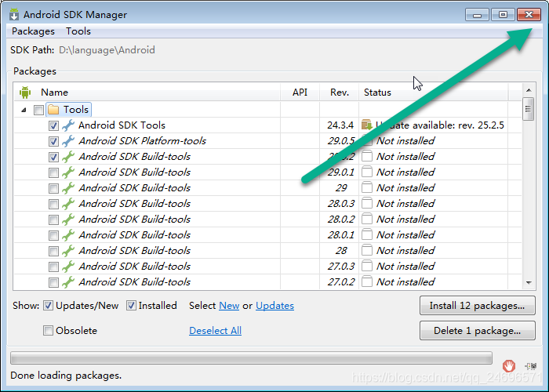Toggle the Installed show checkbox

(x=131, y=306)
